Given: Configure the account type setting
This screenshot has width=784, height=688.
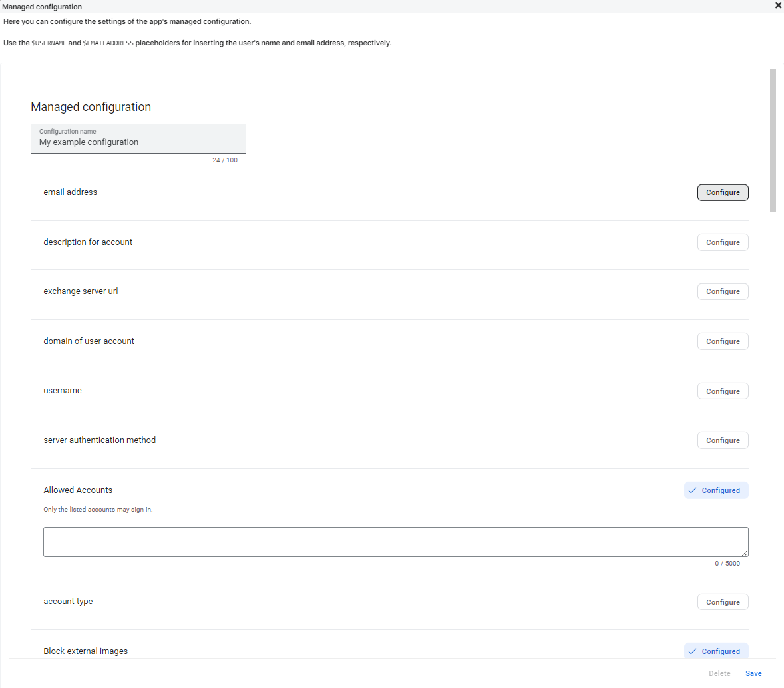Looking at the screenshot, I should pyautogui.click(x=723, y=602).
